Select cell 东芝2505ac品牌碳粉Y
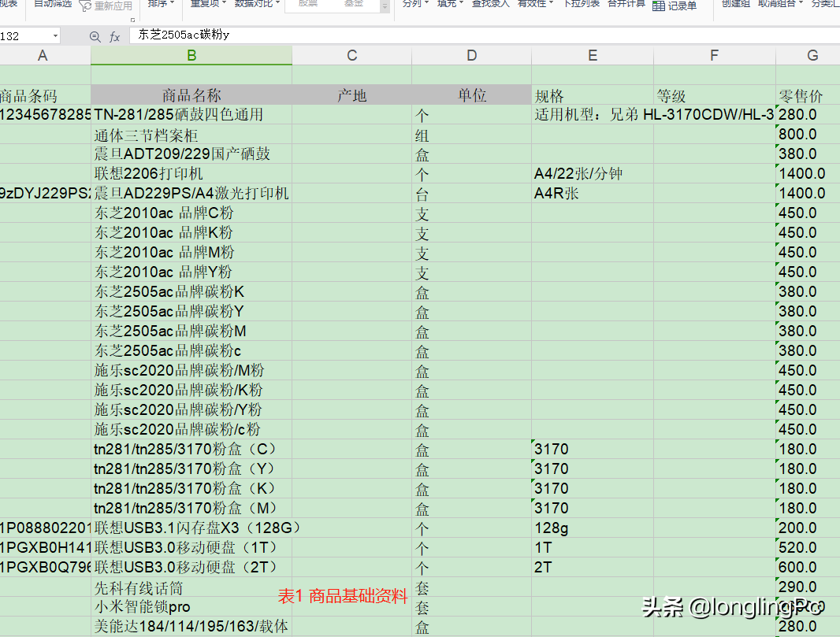The image size is (840, 637). (x=191, y=312)
